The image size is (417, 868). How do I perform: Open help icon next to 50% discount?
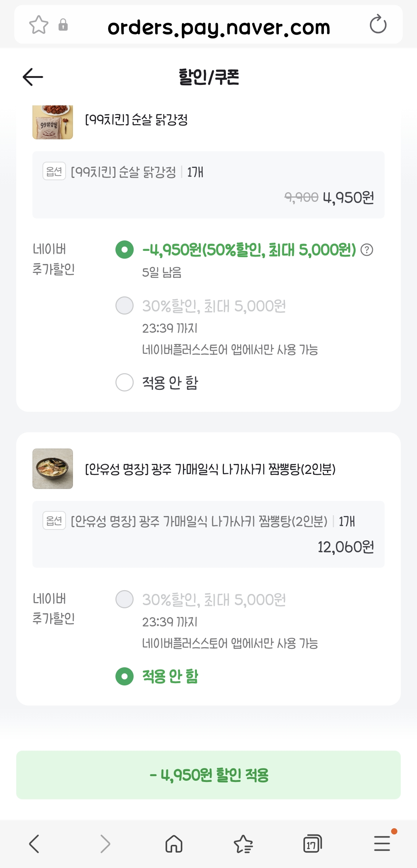click(367, 250)
